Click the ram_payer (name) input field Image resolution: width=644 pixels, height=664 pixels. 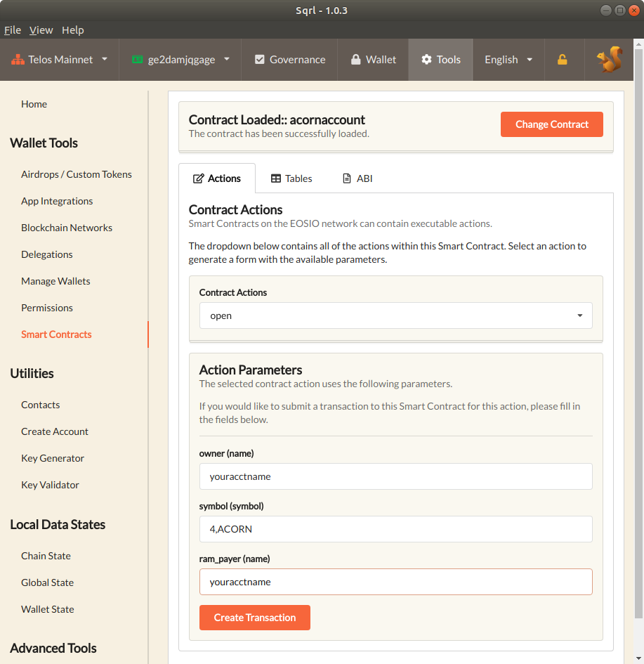tap(395, 582)
